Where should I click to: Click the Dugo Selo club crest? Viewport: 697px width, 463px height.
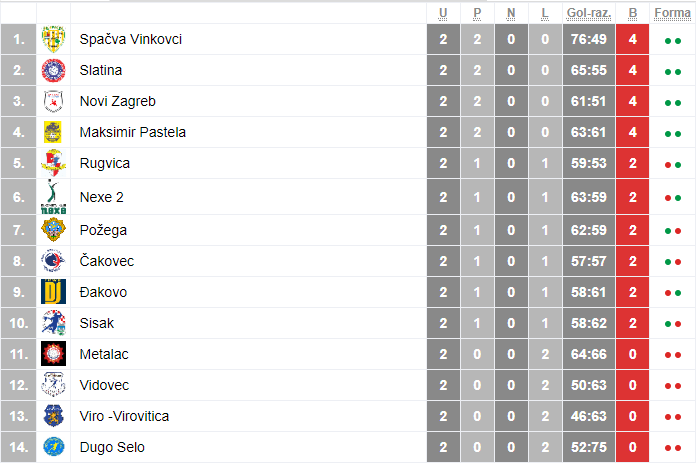coord(53,446)
